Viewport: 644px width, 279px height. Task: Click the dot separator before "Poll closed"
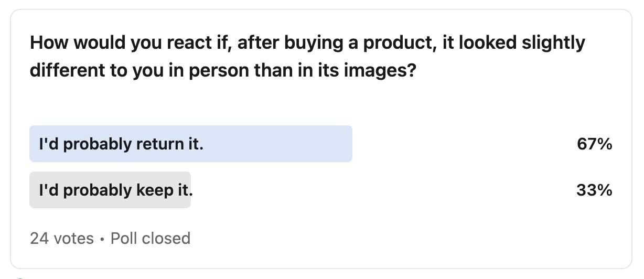102,239
